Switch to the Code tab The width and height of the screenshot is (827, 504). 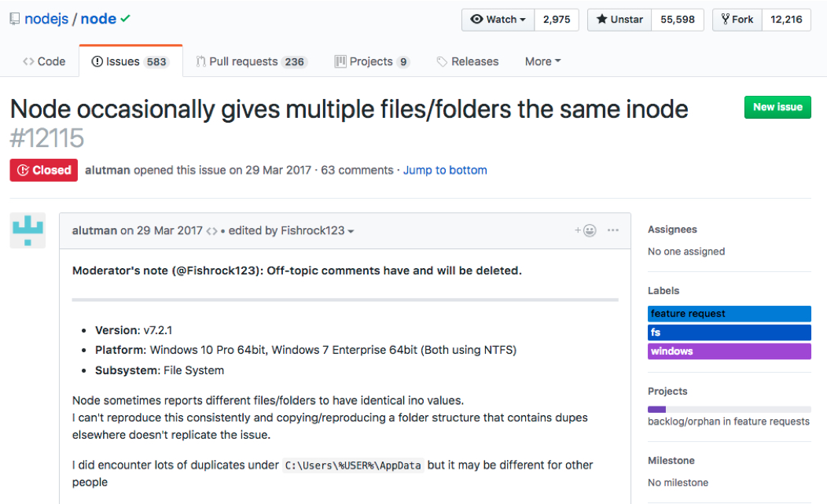(44, 62)
